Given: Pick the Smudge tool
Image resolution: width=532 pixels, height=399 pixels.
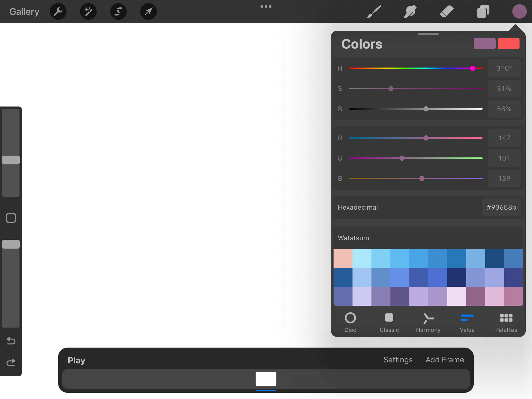Looking at the screenshot, I should click(x=410, y=11).
